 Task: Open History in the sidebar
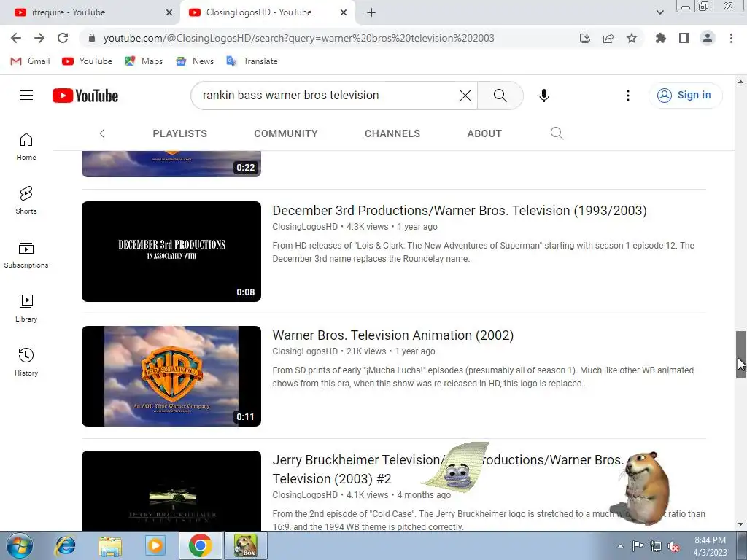26,362
